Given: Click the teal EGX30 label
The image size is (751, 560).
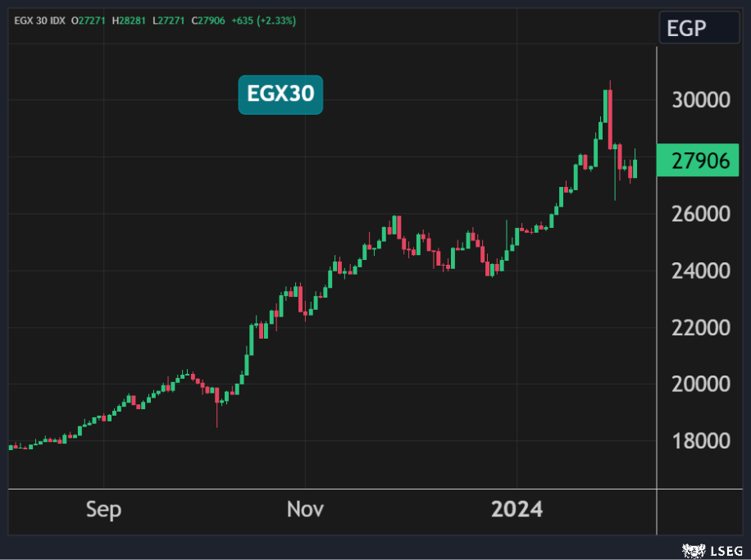Looking at the screenshot, I should click(280, 94).
